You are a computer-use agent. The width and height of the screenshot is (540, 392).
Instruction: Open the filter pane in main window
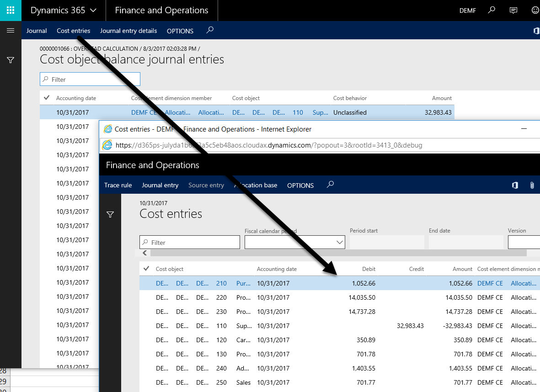point(11,60)
